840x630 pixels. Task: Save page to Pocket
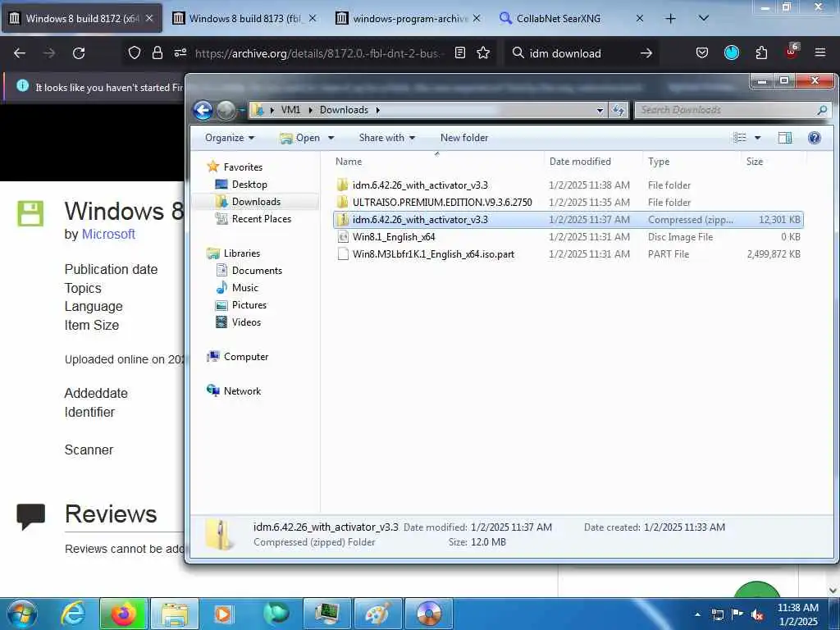pyautogui.click(x=702, y=52)
